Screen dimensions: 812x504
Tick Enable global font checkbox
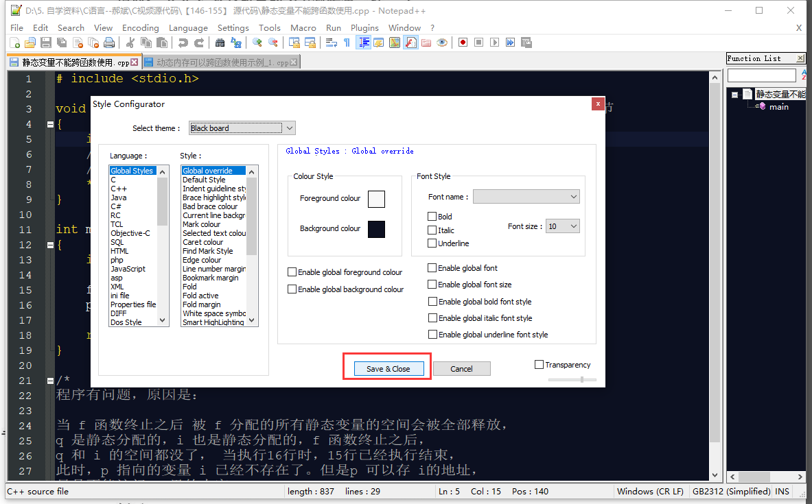432,268
